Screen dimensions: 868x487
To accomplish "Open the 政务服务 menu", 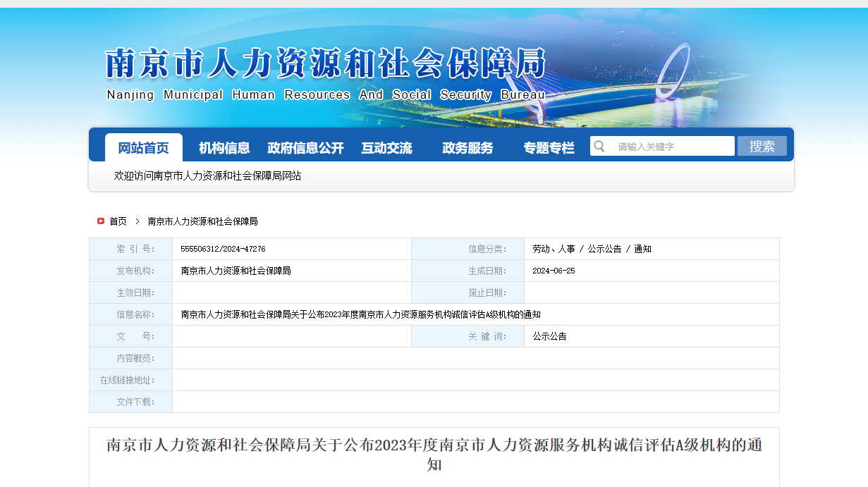I will pos(467,148).
